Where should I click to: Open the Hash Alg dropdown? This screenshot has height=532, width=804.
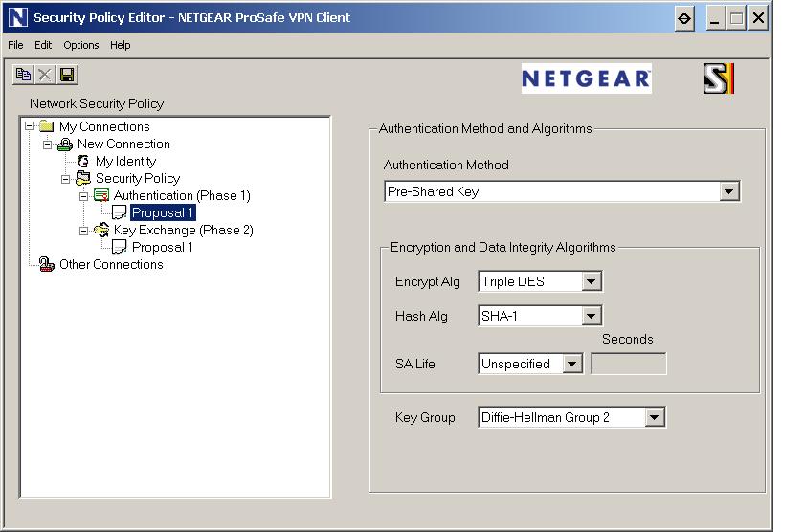(592, 316)
